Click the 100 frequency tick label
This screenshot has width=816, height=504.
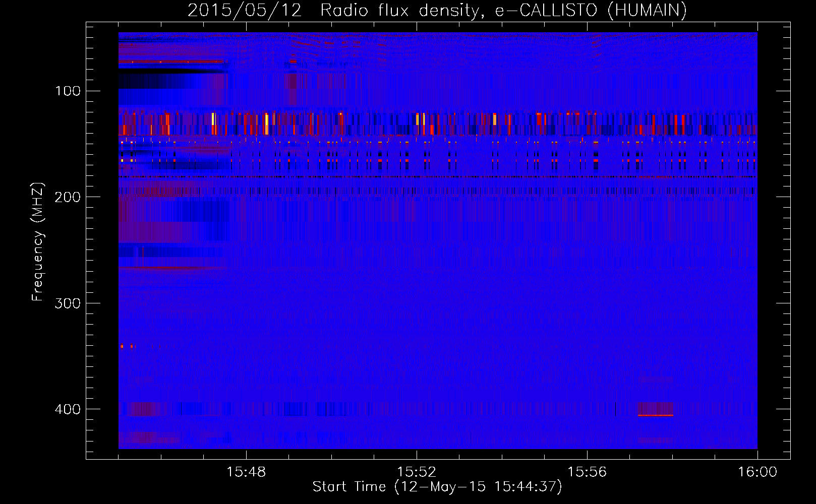pos(68,91)
